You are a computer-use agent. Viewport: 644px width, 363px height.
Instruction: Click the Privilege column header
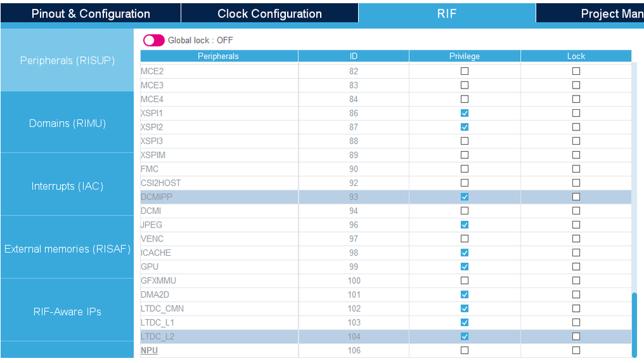(x=465, y=56)
